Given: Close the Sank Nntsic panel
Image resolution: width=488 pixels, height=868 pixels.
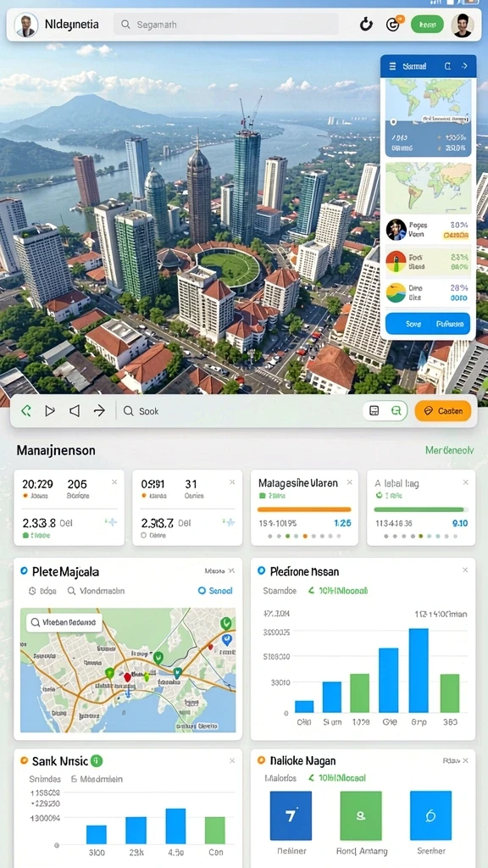Looking at the screenshot, I should click(x=232, y=760).
